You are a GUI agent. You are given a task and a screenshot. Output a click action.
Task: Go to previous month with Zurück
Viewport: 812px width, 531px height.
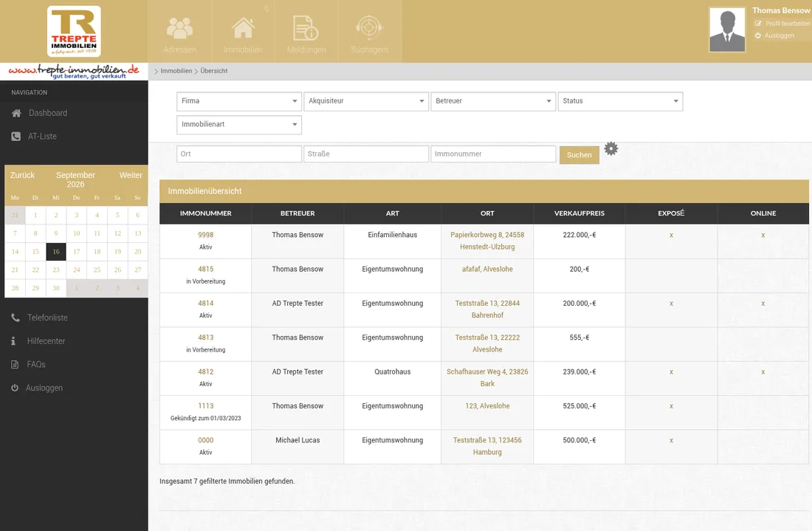point(22,175)
